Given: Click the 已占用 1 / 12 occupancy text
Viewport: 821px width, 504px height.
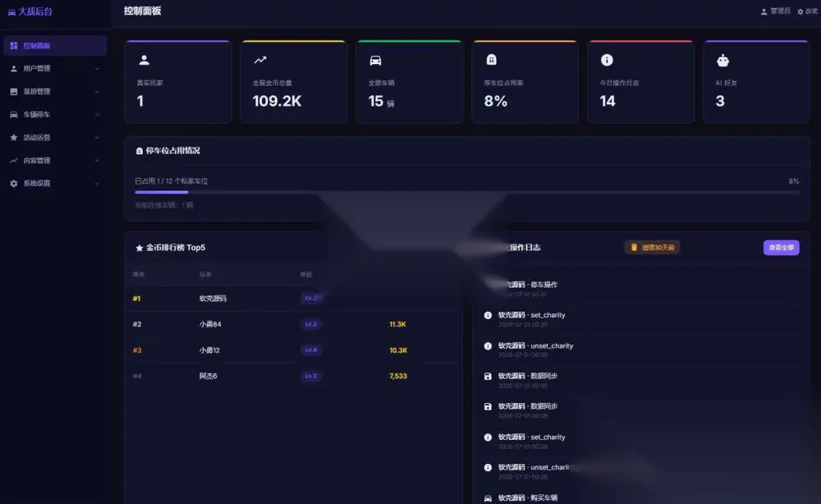Looking at the screenshot, I should click(x=172, y=181).
